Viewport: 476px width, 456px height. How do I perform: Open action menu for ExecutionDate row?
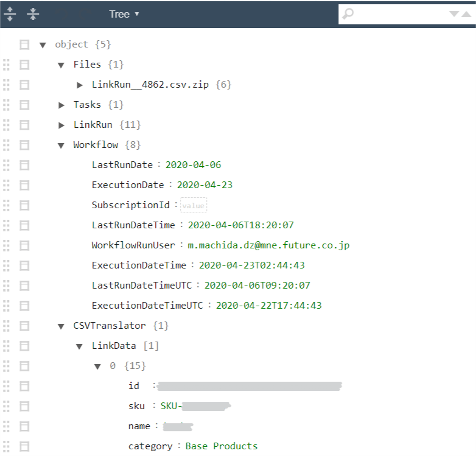click(24, 185)
